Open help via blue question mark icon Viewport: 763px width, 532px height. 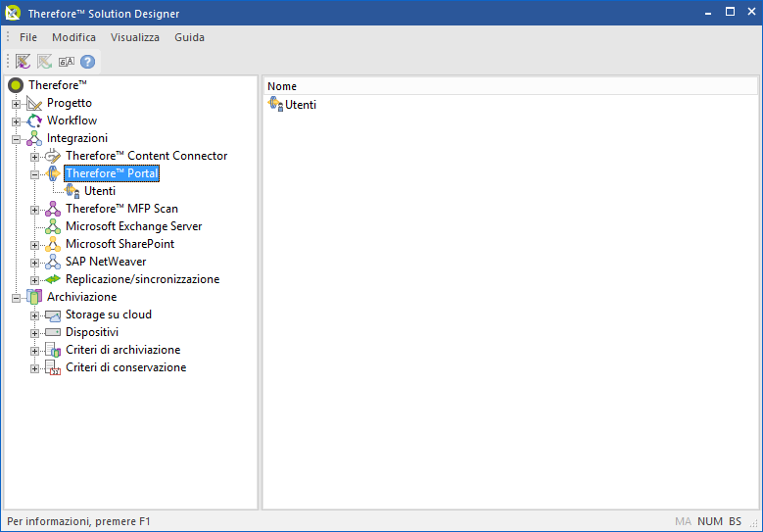tap(87, 62)
